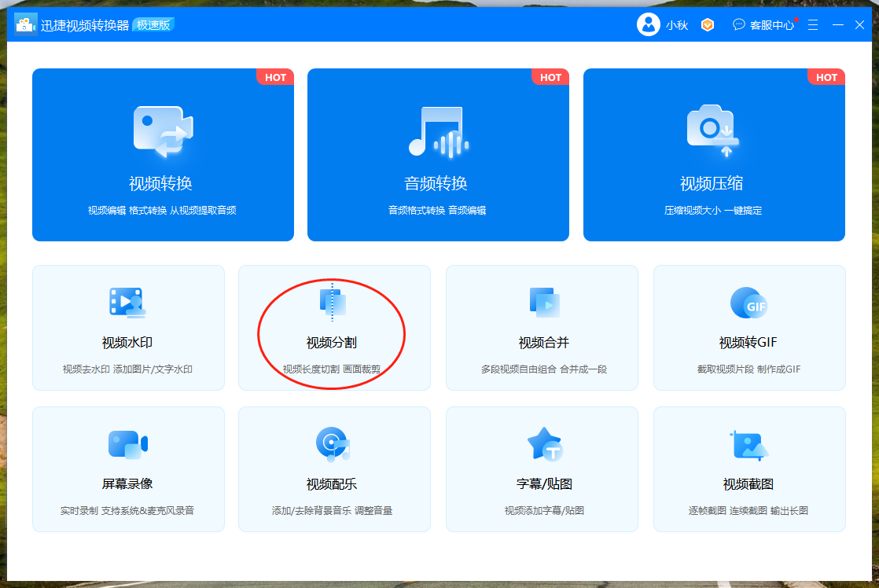Viewport: 879px width, 588px height.
Task: Open the 视频转换 video conversion icon
Action: (x=163, y=131)
